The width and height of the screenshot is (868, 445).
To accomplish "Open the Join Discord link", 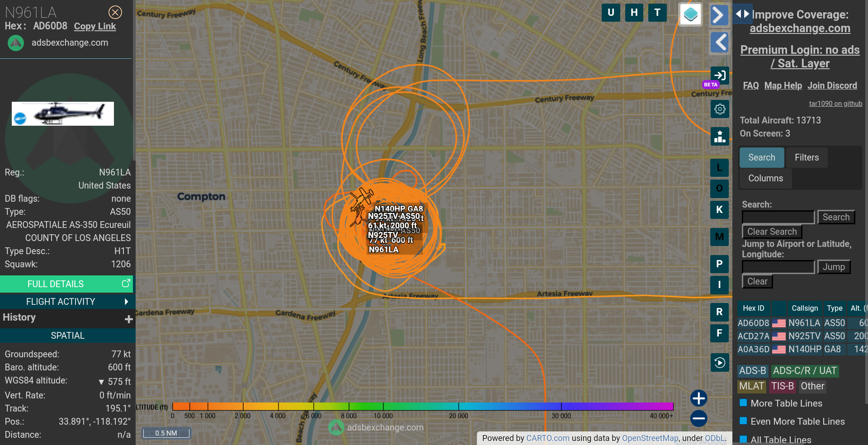I will pyautogui.click(x=832, y=85).
